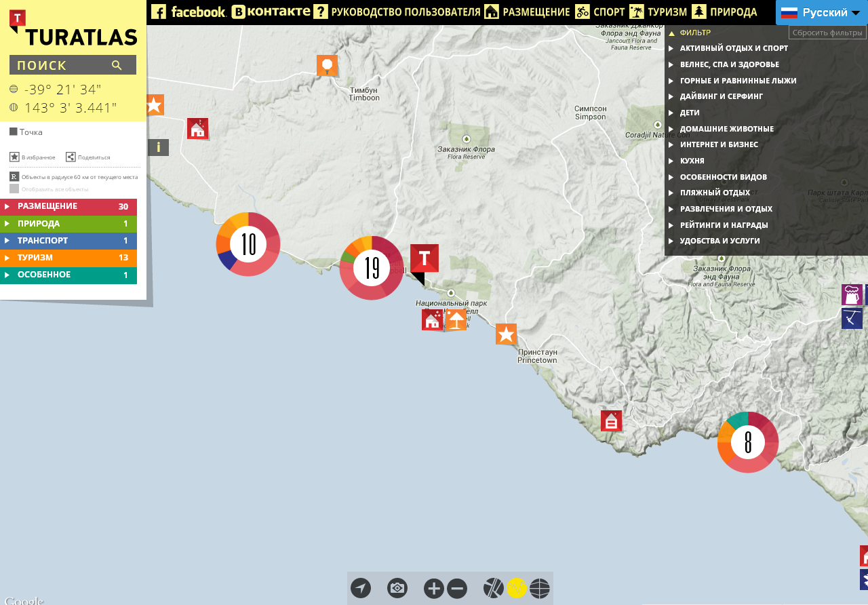Open the Русский language dropdown

821,12
